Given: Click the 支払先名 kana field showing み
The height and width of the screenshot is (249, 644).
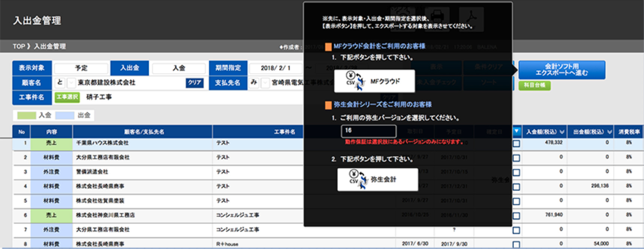Looking at the screenshot, I should pyautogui.click(x=254, y=83).
